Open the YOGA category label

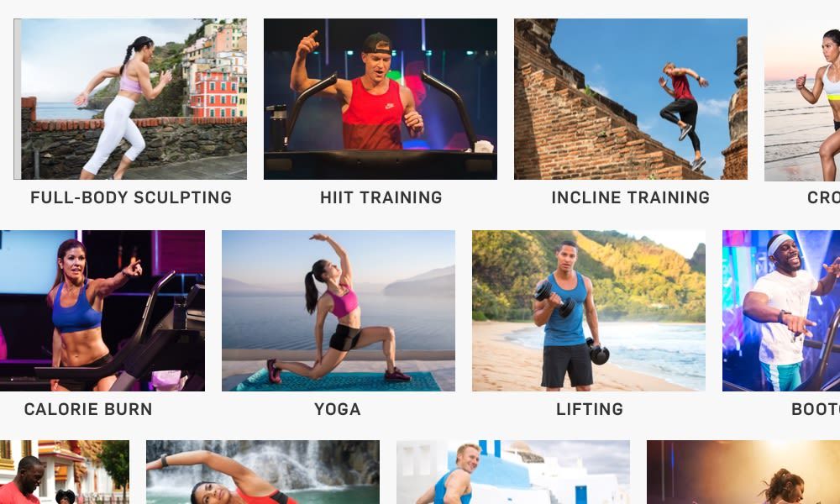pyautogui.click(x=338, y=409)
